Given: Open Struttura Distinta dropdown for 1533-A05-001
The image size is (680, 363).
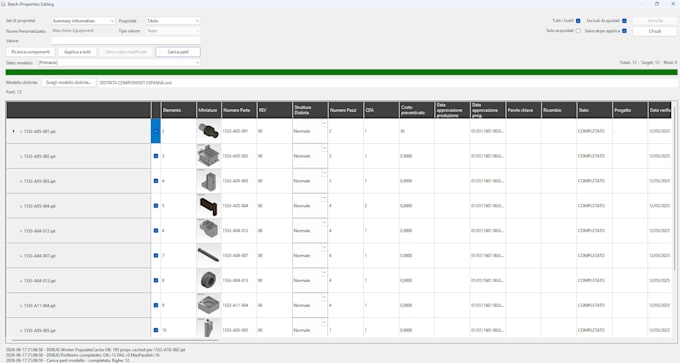Looking at the screenshot, I should coord(324,124).
